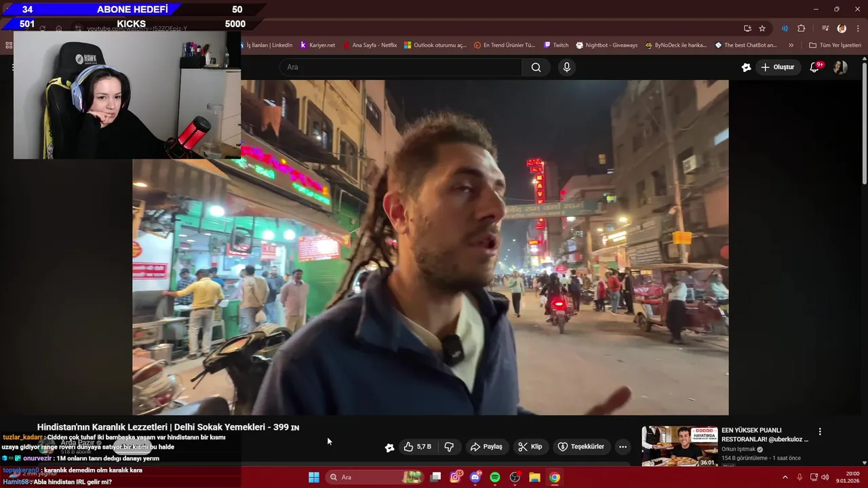This screenshot has width=868, height=488.
Task: Open YouTube notifications bell
Action: pos(815,67)
